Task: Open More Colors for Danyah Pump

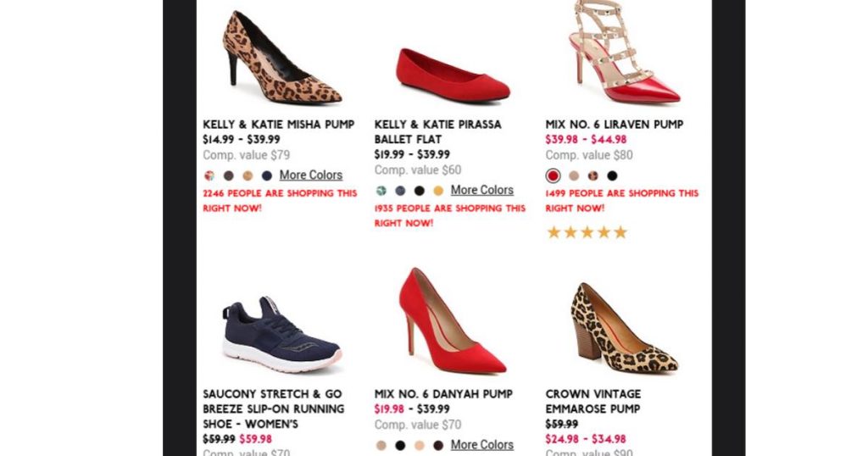Action: click(x=481, y=445)
